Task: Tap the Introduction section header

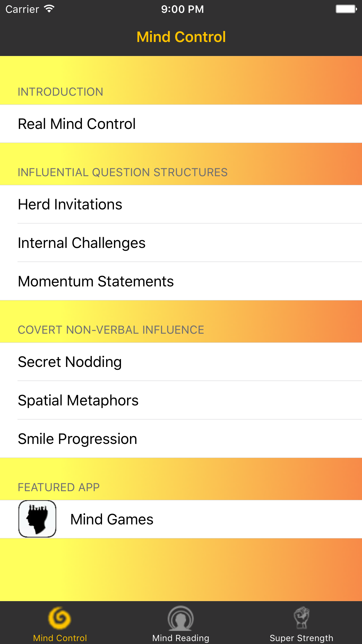Action: (61, 92)
